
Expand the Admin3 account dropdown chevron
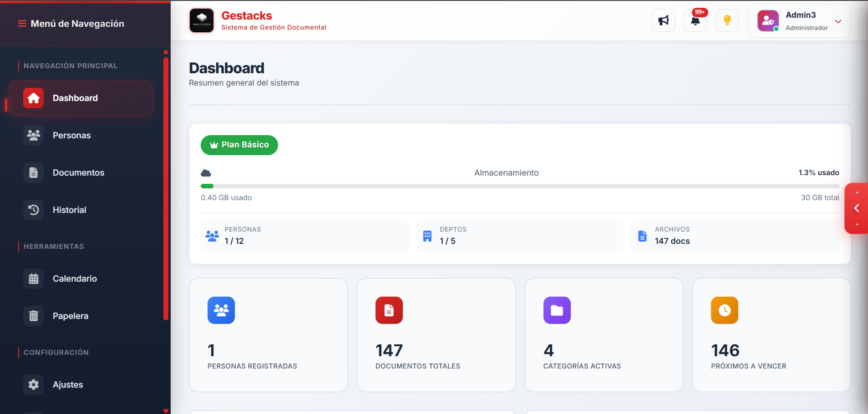point(838,21)
